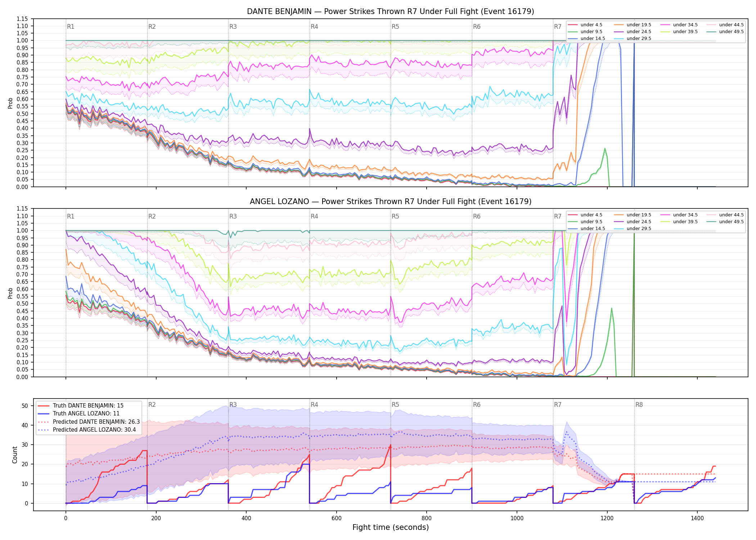Click the R4 round marker in the Count chart
This screenshot has width=756, height=540.
pos(314,405)
